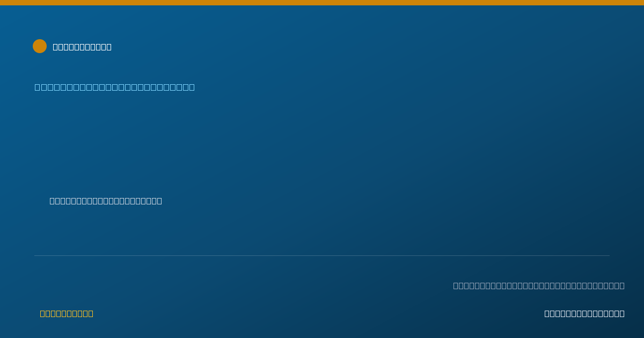Click the gray caption line above footer

[539, 285]
